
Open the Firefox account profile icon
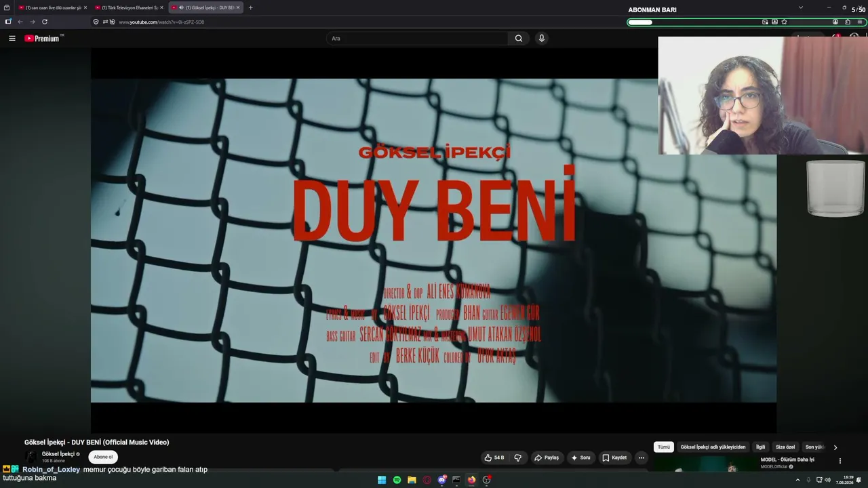[835, 22]
